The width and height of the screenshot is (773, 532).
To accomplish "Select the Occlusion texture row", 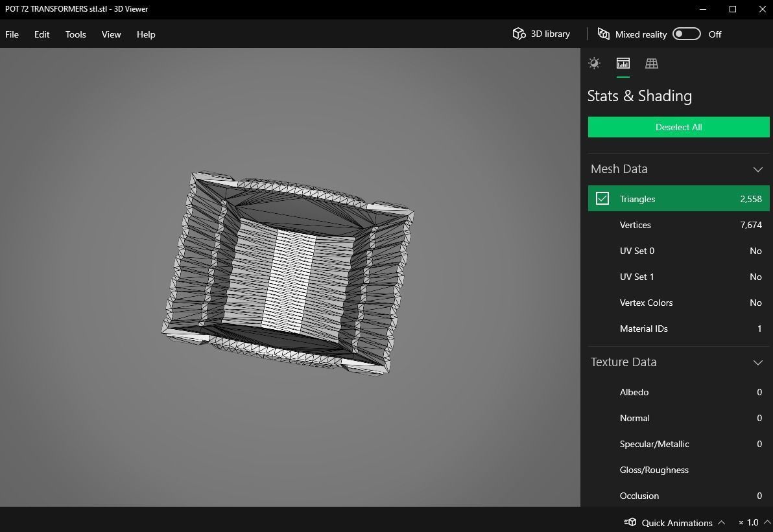I will 678,496.
